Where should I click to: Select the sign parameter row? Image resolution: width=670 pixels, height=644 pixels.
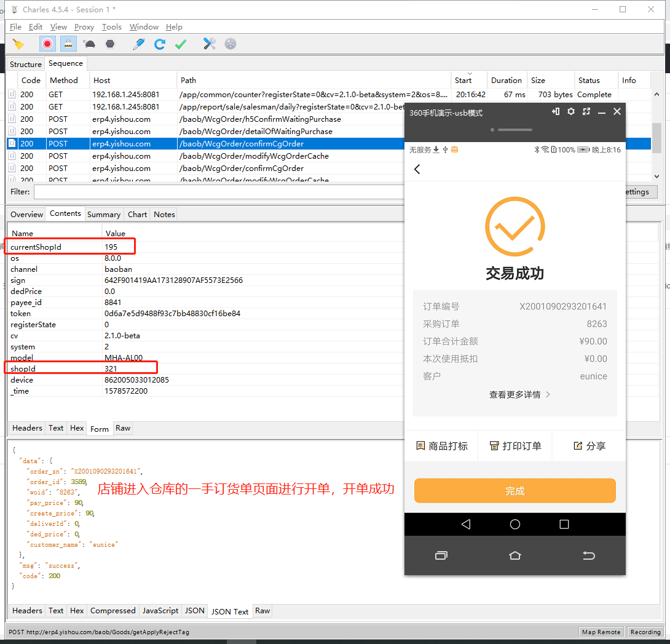tap(205, 280)
